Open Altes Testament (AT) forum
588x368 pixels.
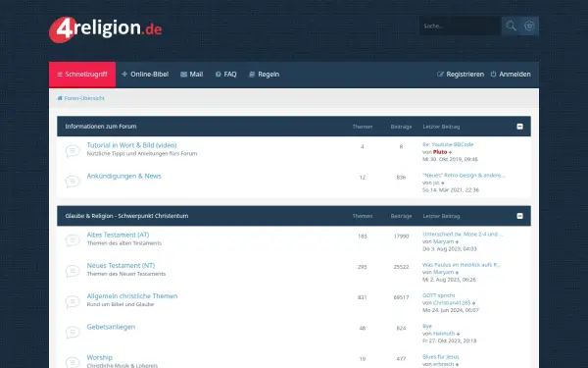coord(118,235)
